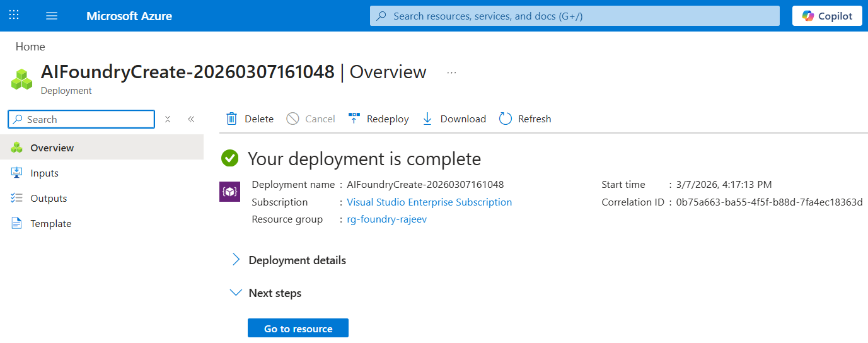Click the apps grid waffle icon

click(14, 15)
